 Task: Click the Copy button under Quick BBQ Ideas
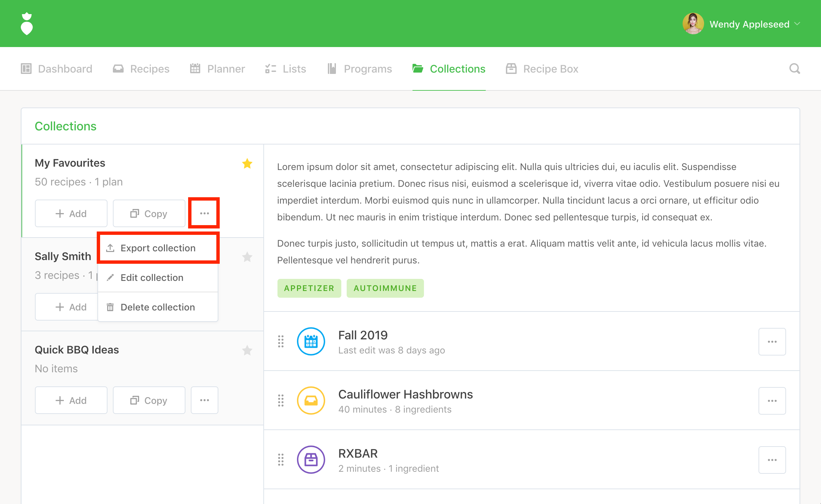[149, 400]
